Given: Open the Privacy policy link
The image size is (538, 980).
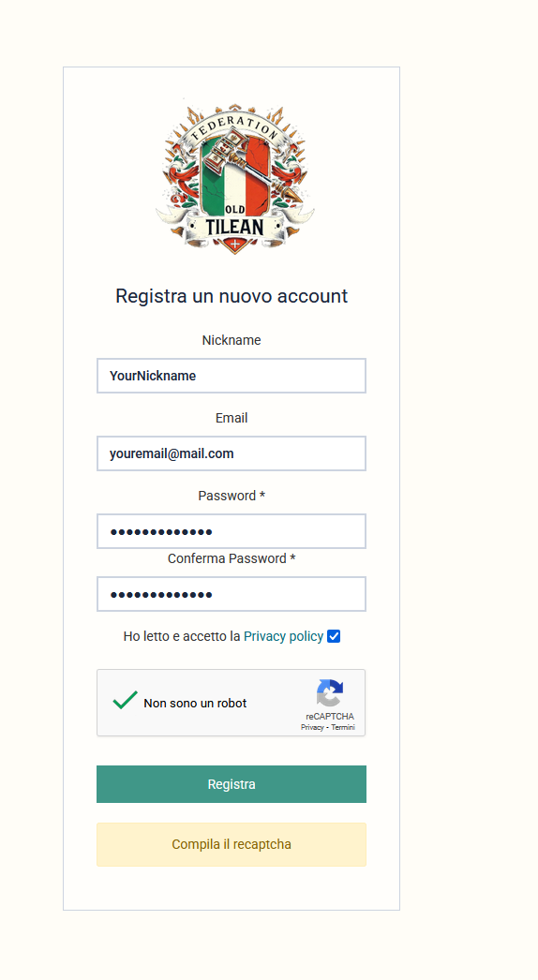Looking at the screenshot, I should click(x=283, y=636).
